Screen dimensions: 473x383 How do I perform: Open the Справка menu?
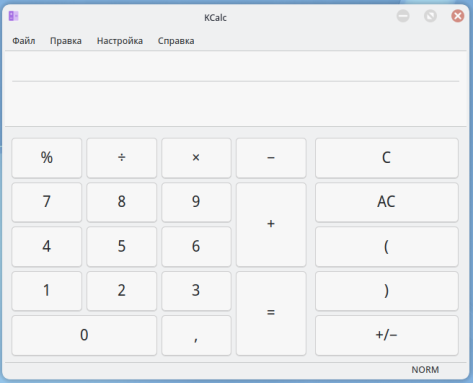[176, 41]
